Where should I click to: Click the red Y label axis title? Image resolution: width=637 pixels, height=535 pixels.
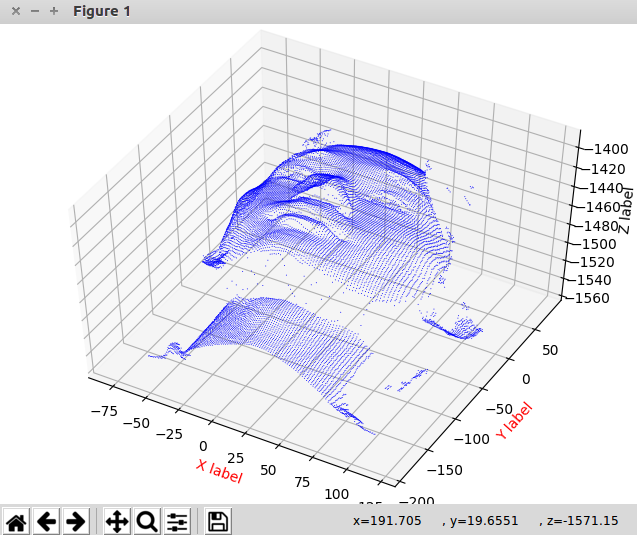(x=514, y=421)
